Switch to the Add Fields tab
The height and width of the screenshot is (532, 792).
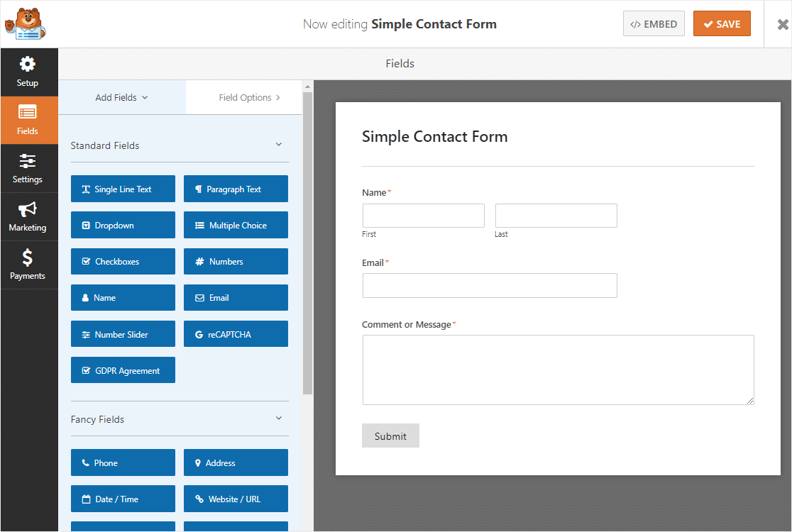(x=122, y=97)
